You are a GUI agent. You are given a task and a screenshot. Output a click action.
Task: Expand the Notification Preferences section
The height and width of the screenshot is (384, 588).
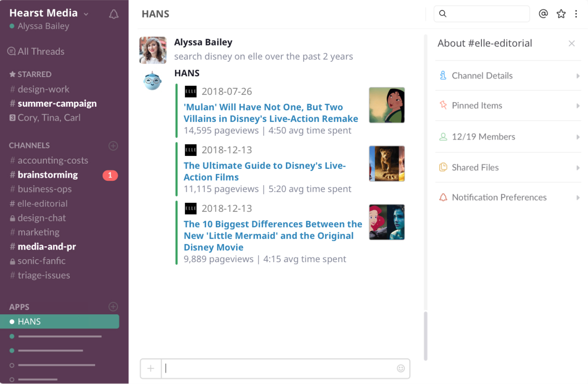tap(508, 197)
